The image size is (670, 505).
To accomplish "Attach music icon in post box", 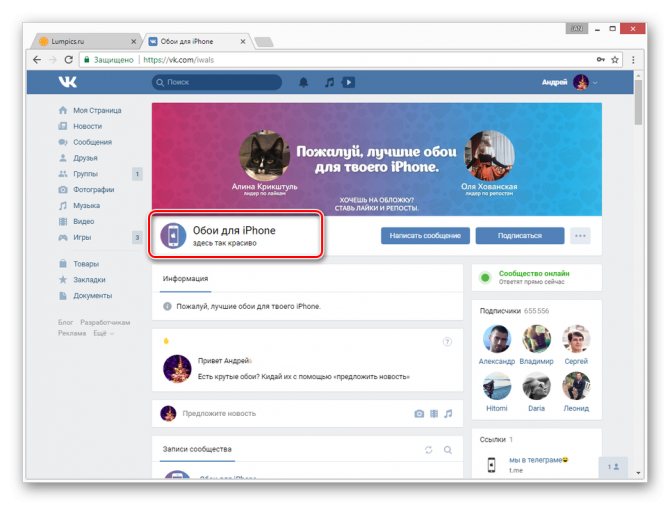I will tap(448, 414).
